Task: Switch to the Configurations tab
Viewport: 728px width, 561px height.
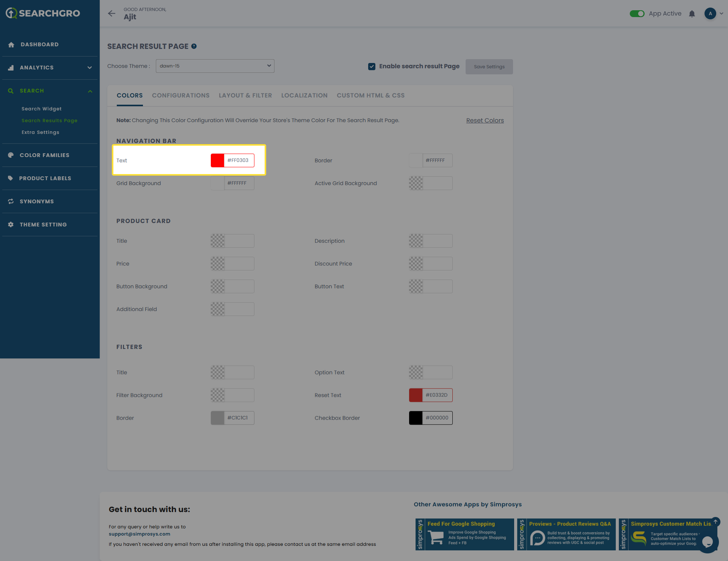Action: 180,96
